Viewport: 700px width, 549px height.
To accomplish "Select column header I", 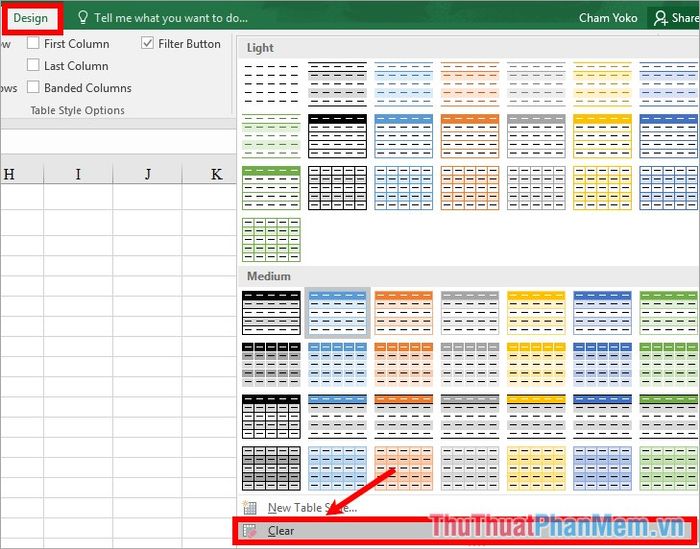I will [x=78, y=174].
